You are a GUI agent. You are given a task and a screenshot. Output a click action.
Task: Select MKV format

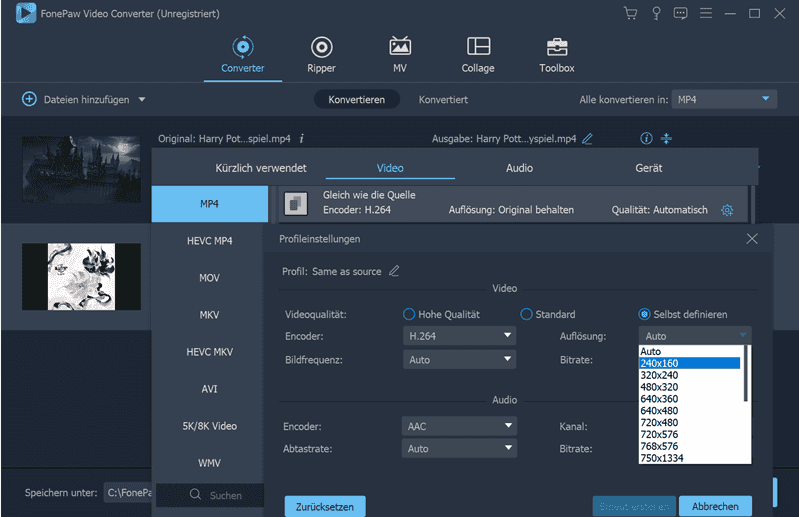(x=209, y=315)
